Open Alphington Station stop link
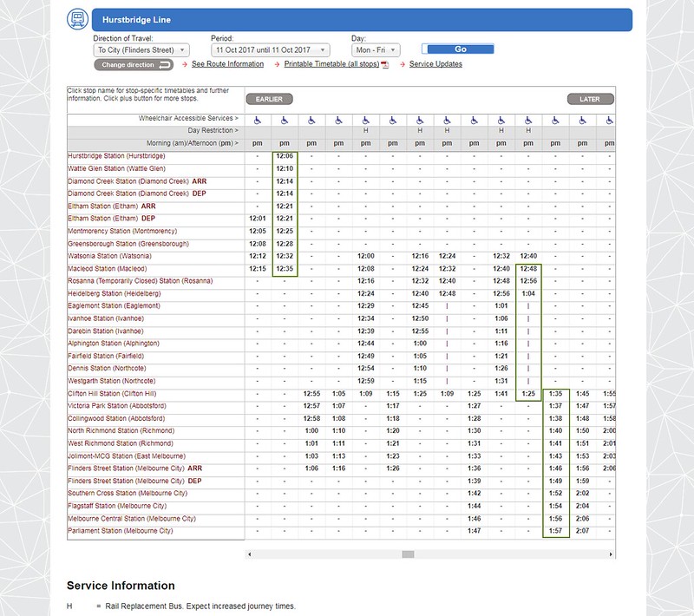 click(x=114, y=344)
